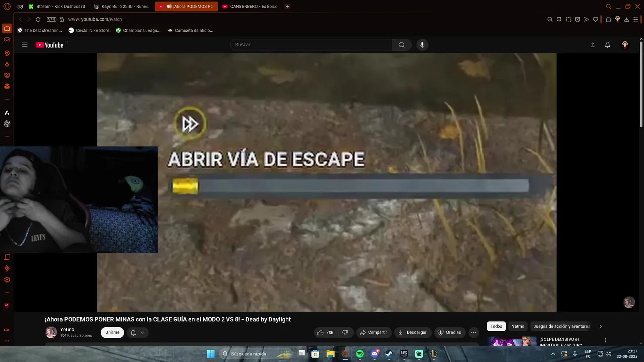Select the Todos filter chip
644x362 pixels.
(x=496, y=326)
